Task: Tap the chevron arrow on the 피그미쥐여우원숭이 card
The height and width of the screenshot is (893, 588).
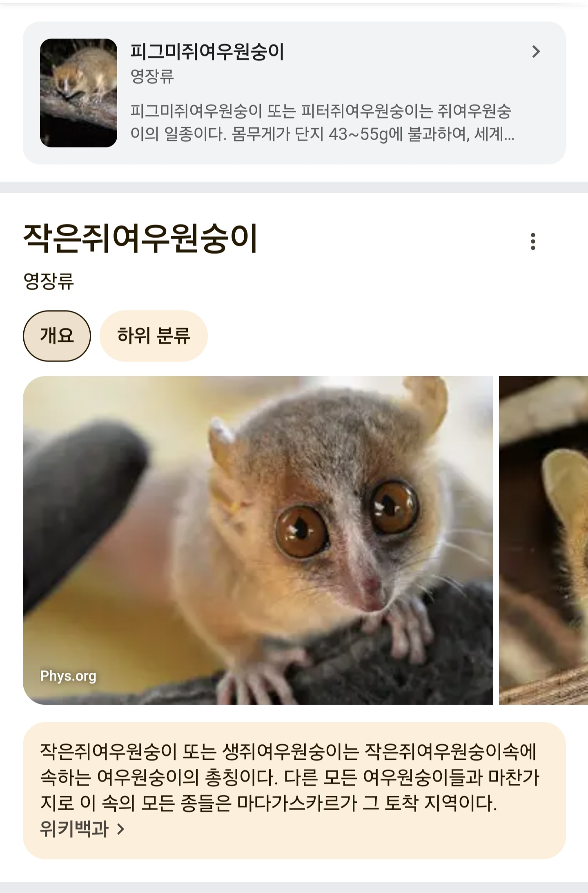Action: tap(536, 51)
